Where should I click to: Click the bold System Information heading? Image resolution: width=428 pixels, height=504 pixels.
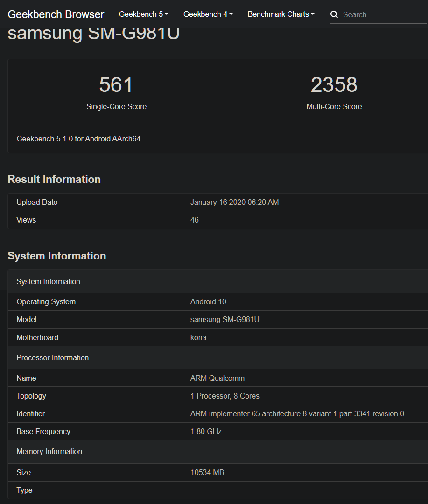[x=57, y=256]
